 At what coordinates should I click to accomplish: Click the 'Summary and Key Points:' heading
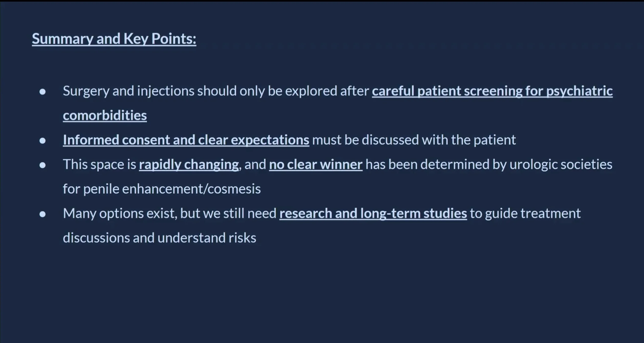(x=114, y=39)
